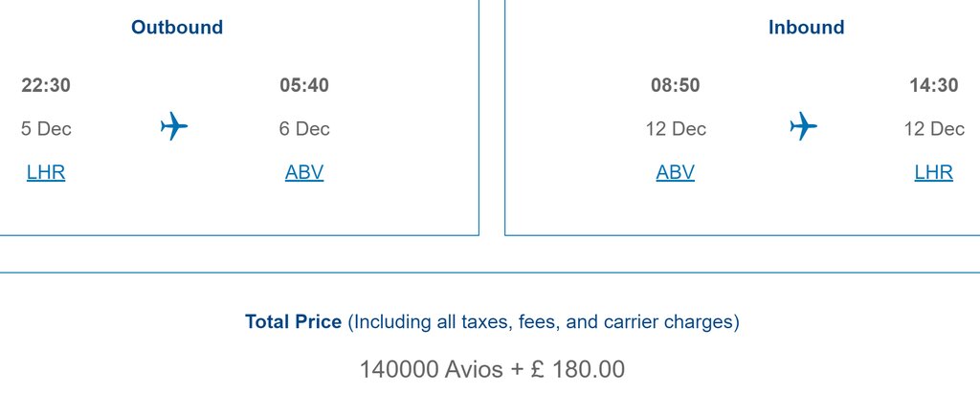Click the 5 Dec departure date

(46, 129)
